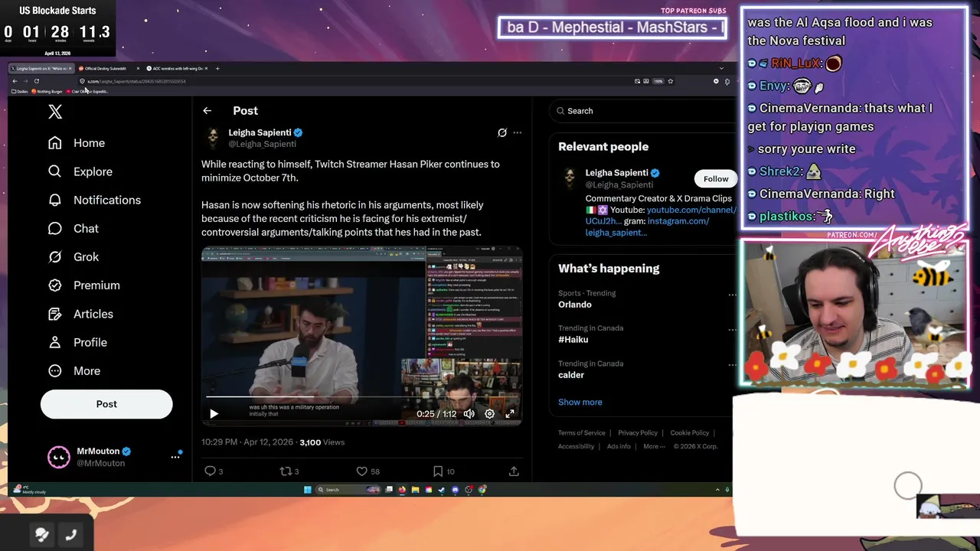980x551 pixels.
Task: Click the Post compose button
Action: [x=106, y=404]
